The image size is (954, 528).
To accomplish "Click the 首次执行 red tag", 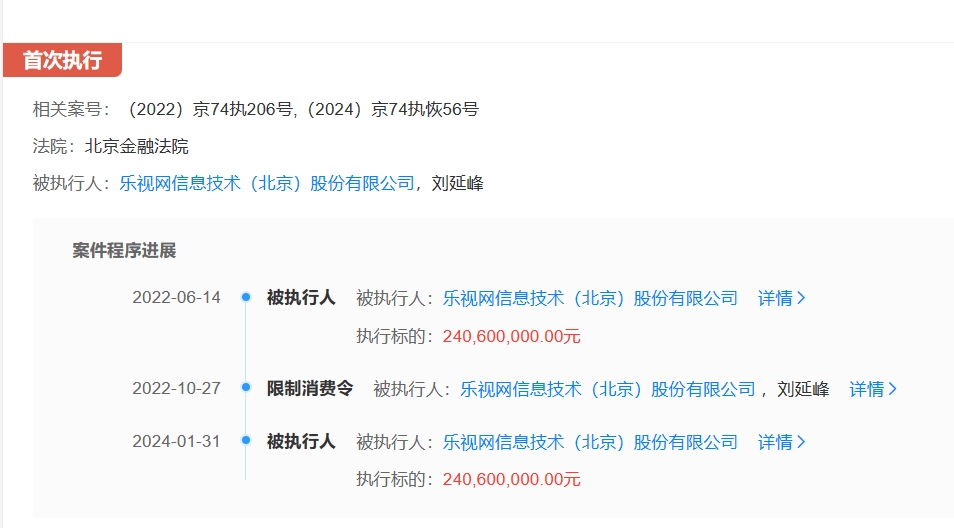I will (62, 60).
